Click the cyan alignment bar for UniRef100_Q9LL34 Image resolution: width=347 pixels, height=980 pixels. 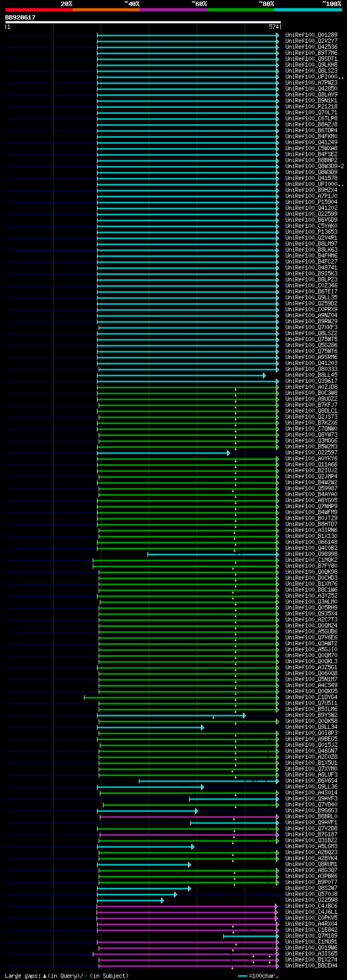[151, 727]
